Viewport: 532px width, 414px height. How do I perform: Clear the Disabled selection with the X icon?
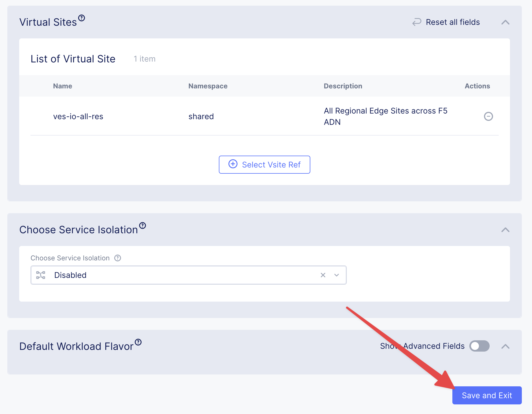click(323, 275)
